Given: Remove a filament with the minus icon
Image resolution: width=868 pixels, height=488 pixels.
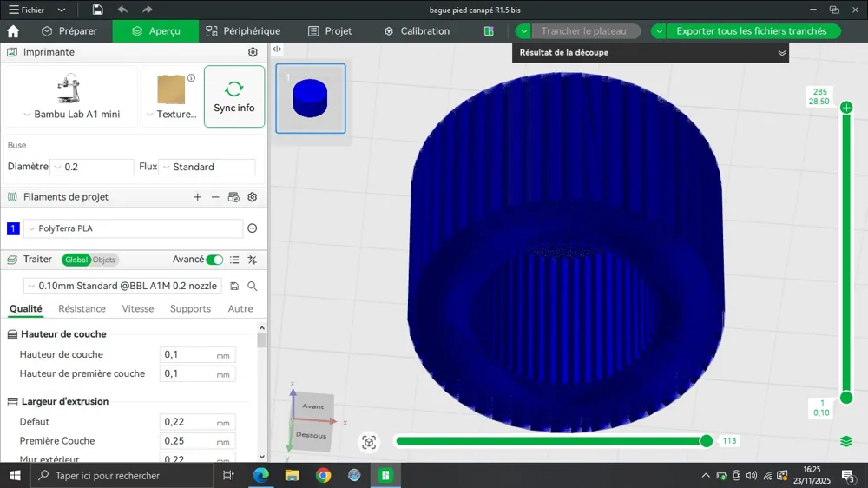Looking at the screenshot, I should [215, 197].
